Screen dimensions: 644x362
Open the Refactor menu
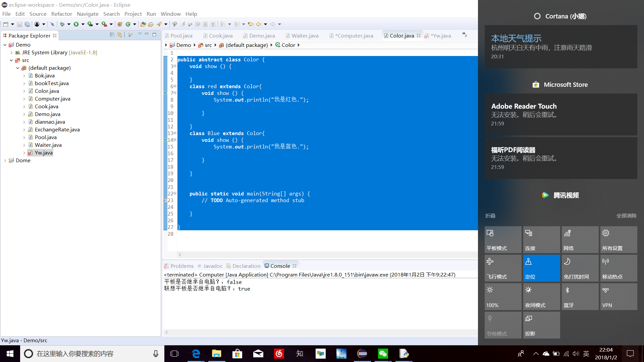tap(62, 14)
